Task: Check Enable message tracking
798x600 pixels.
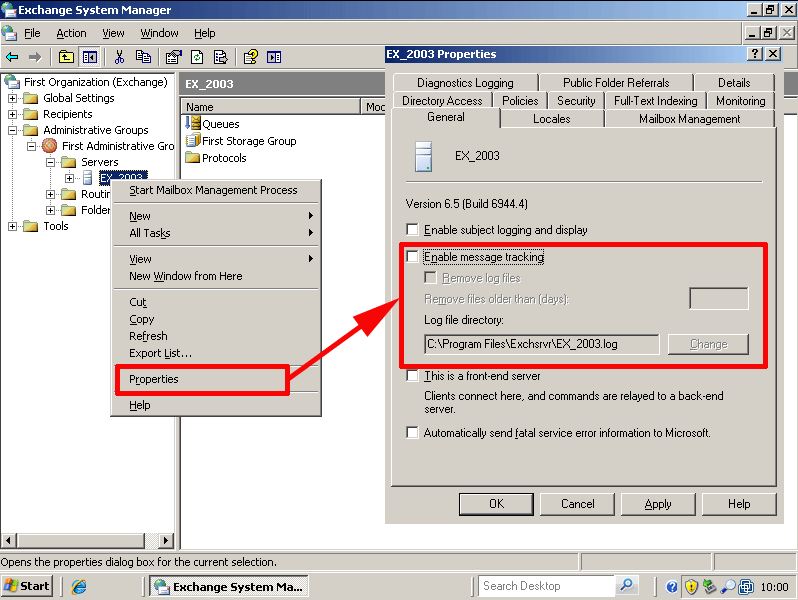Action: (x=412, y=256)
